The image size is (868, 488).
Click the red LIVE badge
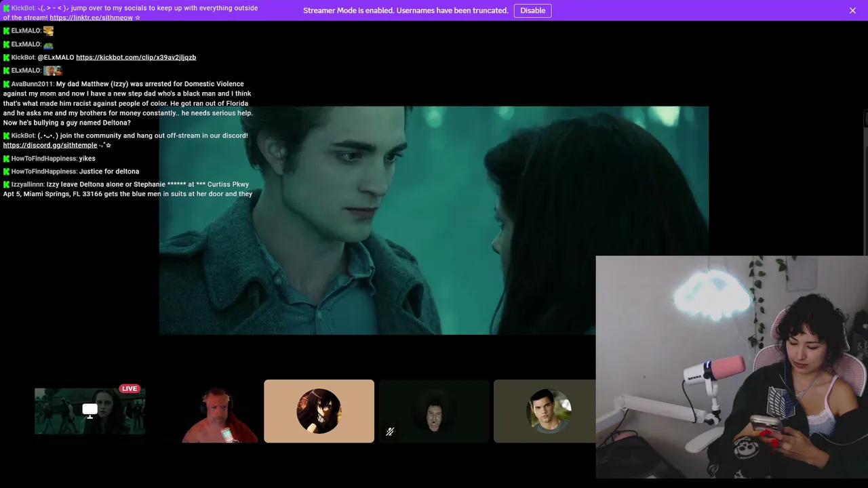pos(130,388)
